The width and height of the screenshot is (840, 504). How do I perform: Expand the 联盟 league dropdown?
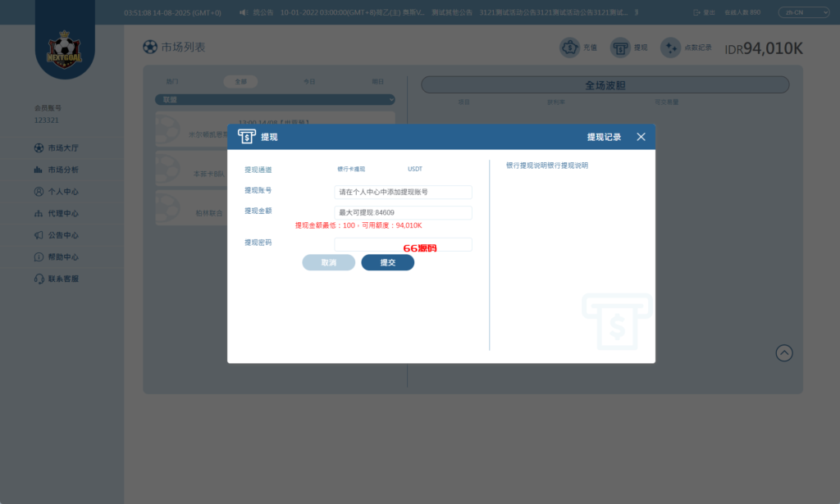click(x=275, y=99)
